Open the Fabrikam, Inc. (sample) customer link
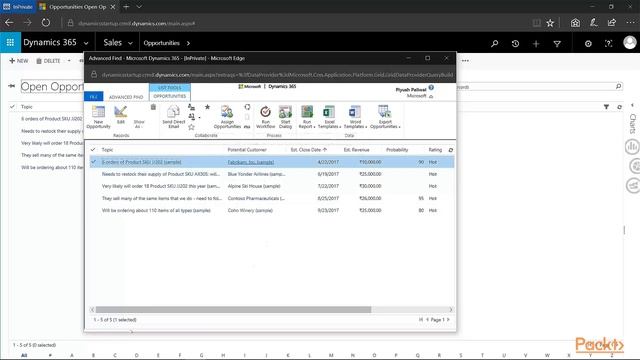 251,162
